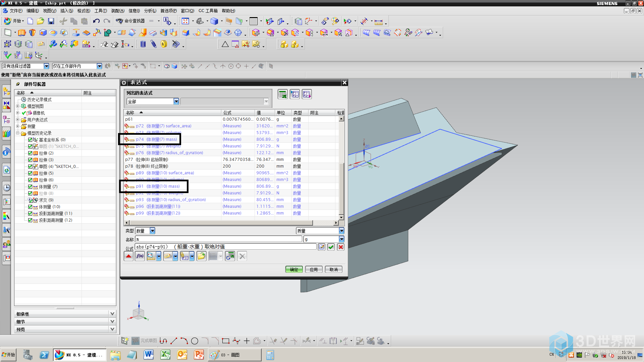Click the Fit view icon
Screen dimensions: 644x362
click(185, 21)
